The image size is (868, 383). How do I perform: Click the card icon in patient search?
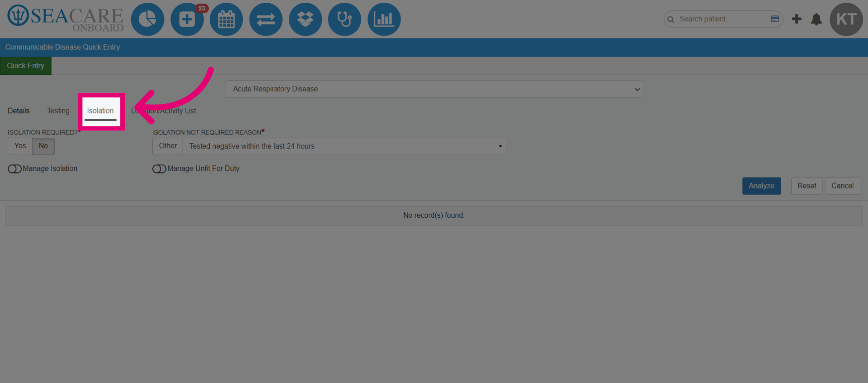(775, 19)
